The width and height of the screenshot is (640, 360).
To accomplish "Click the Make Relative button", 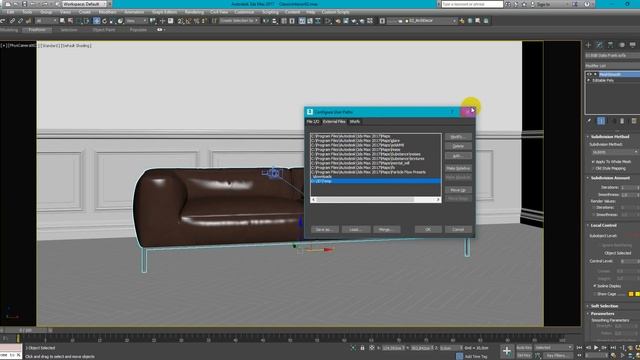I will [458, 169].
